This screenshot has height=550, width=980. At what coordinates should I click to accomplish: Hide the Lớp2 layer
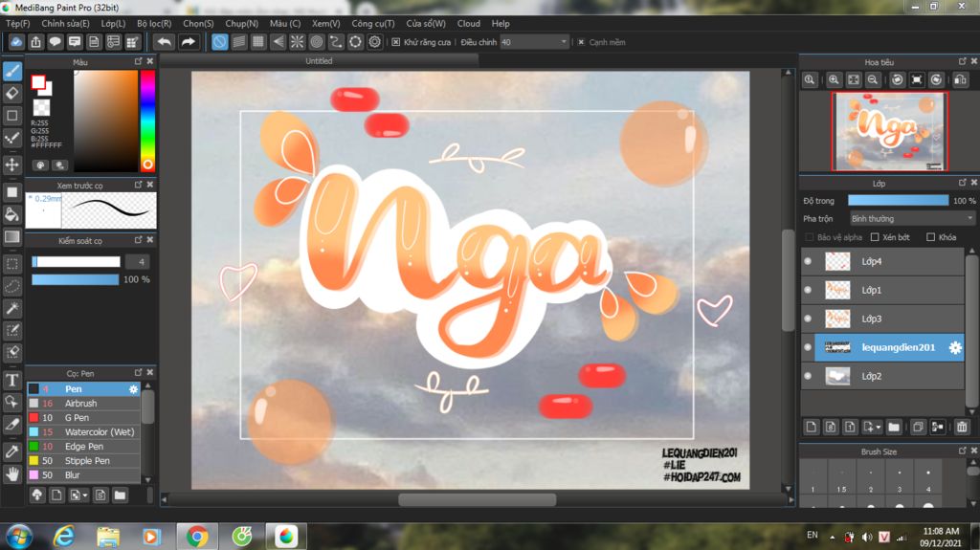[x=808, y=376]
